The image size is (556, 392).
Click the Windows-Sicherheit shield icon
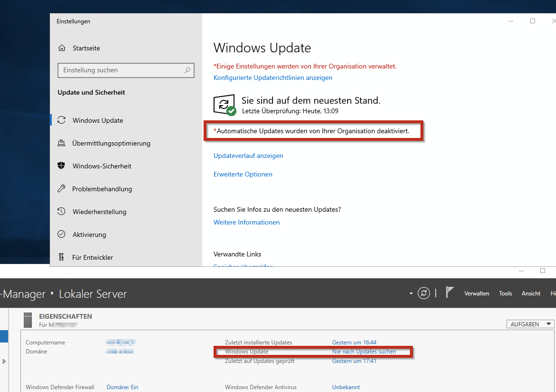[x=61, y=166]
